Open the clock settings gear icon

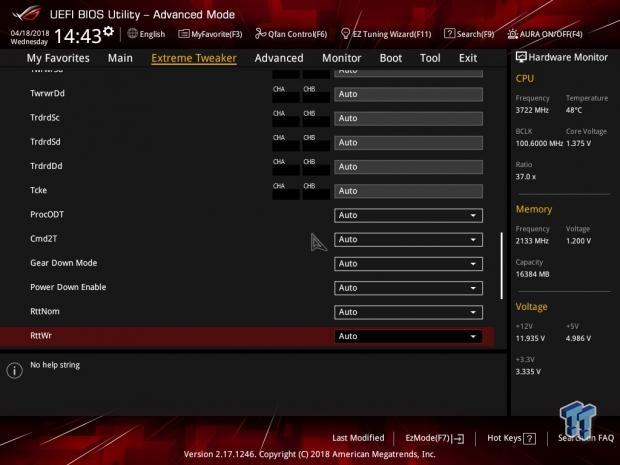pos(108,31)
